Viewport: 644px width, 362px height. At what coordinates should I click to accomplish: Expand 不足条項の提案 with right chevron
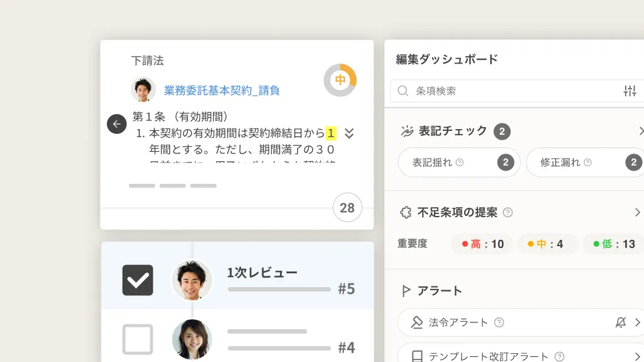(x=638, y=212)
